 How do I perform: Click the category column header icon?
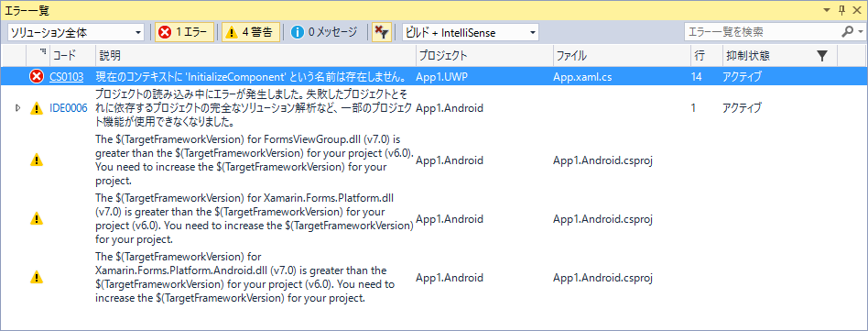coord(43,52)
